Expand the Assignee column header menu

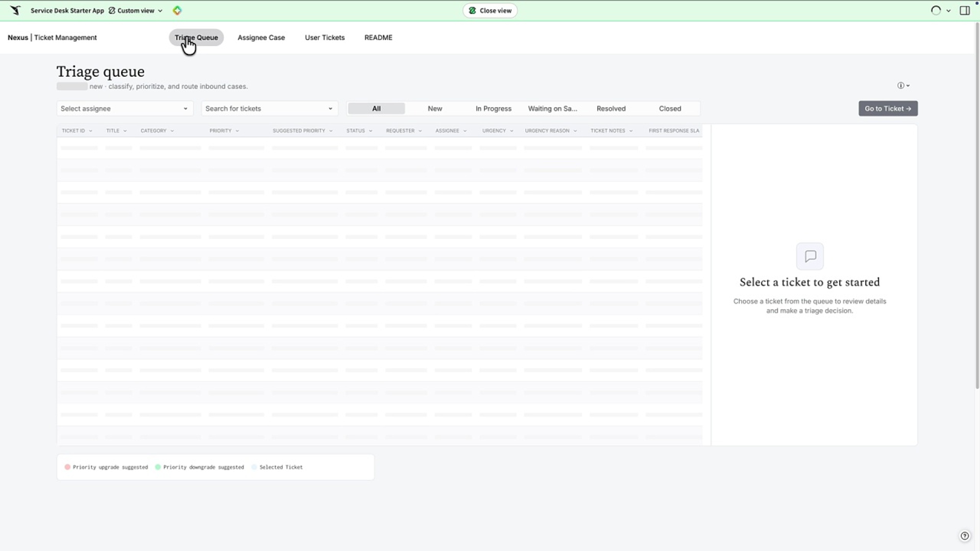464,131
